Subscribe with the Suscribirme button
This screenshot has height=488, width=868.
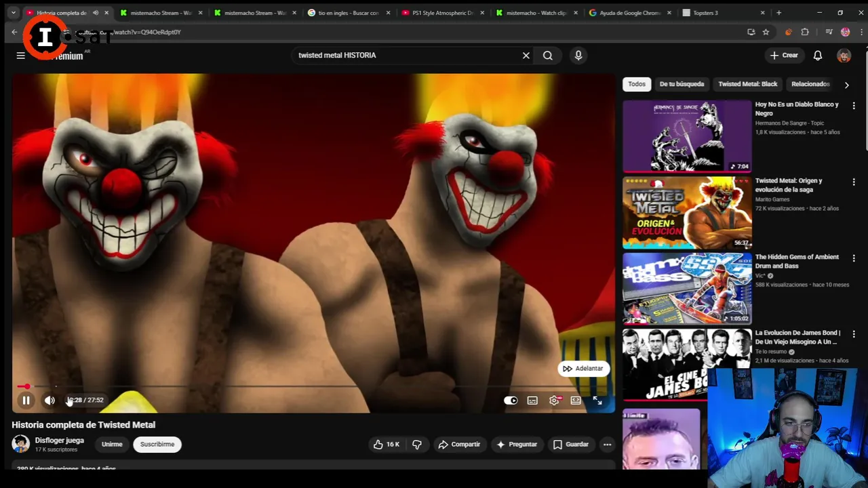tap(157, 445)
